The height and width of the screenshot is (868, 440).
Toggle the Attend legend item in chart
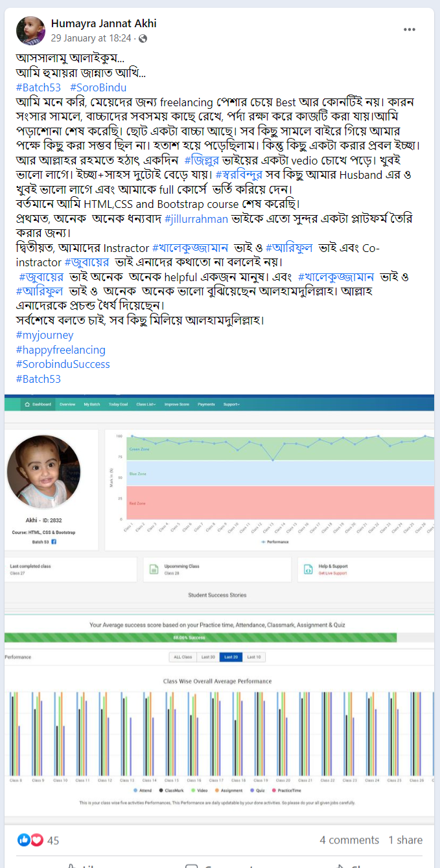pos(143,791)
